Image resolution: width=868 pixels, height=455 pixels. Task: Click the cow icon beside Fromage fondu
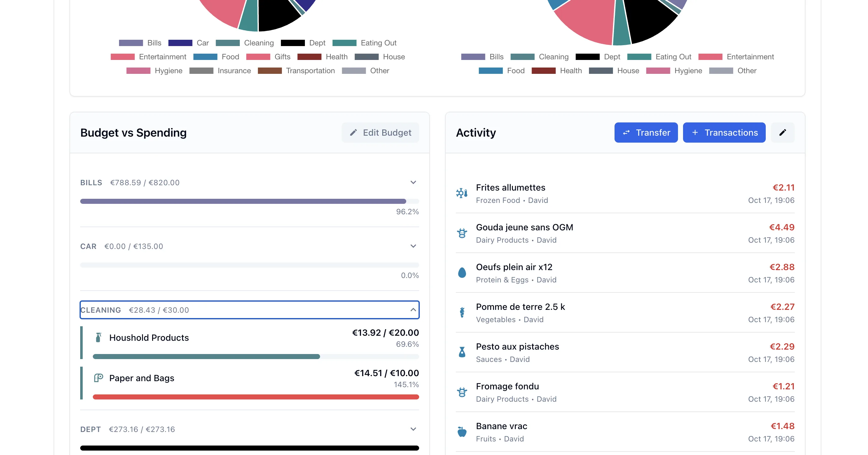tap(462, 392)
